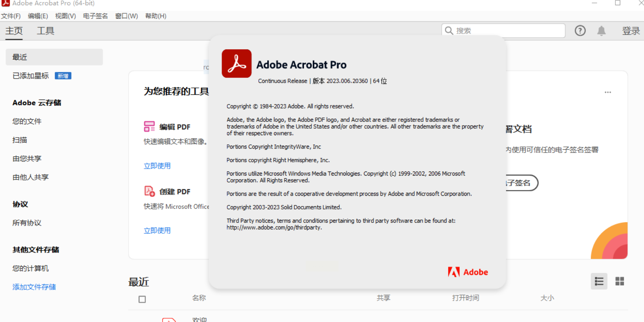Click the 添加文件存储 link
The height and width of the screenshot is (322, 644).
point(34,287)
